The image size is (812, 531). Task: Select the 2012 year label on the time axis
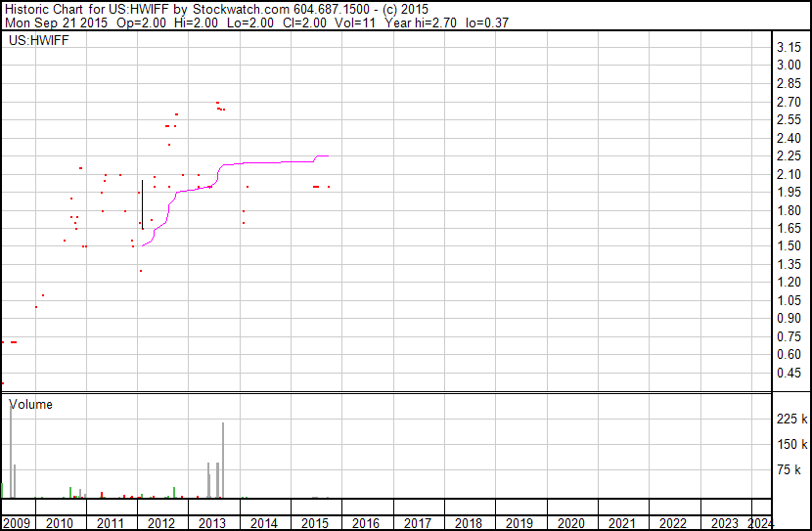161,523
